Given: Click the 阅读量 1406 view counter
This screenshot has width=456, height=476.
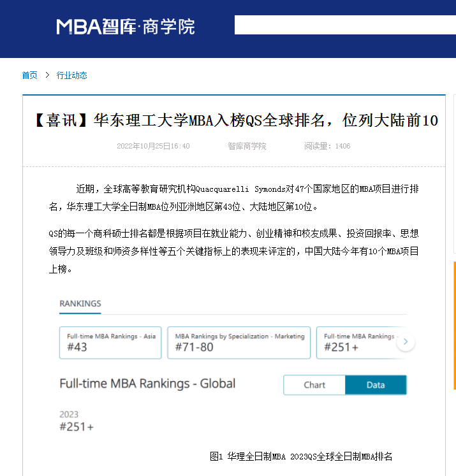Looking at the screenshot, I should [327, 146].
